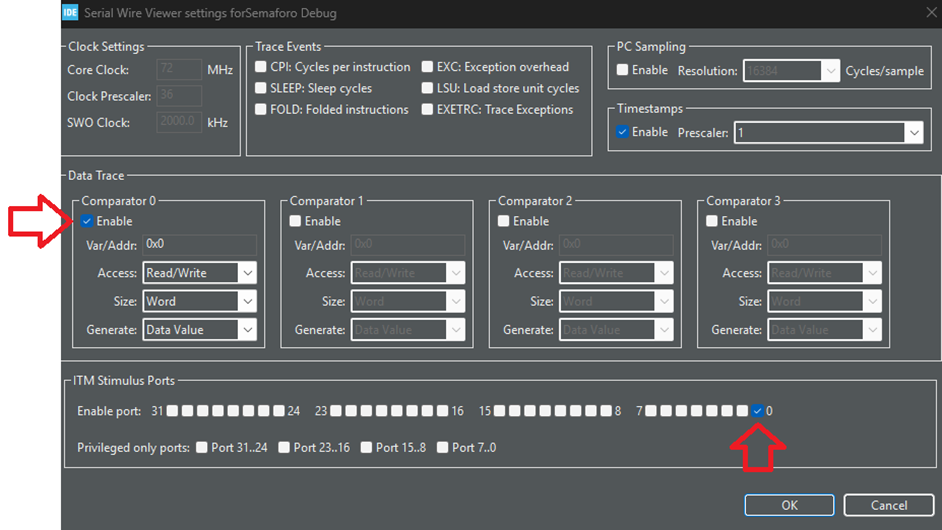The height and width of the screenshot is (530, 942).
Task: Confirm settings with OK button
Action: [789, 505]
